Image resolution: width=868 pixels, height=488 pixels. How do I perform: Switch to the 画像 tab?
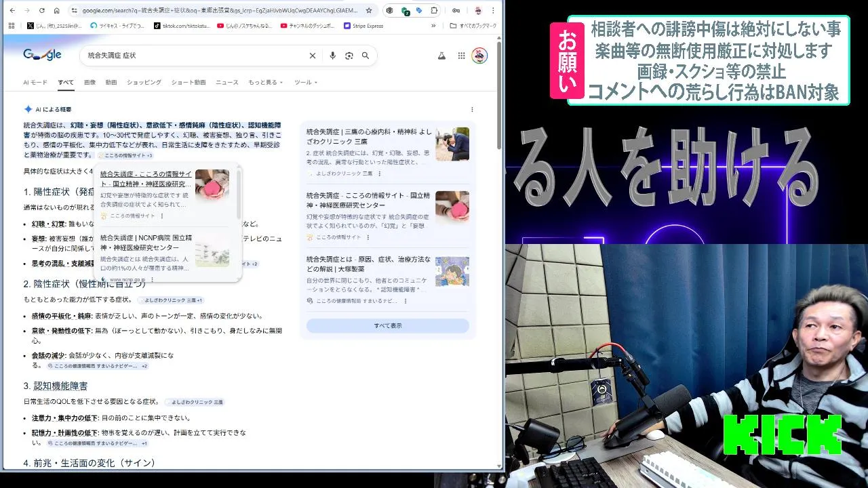point(90,82)
